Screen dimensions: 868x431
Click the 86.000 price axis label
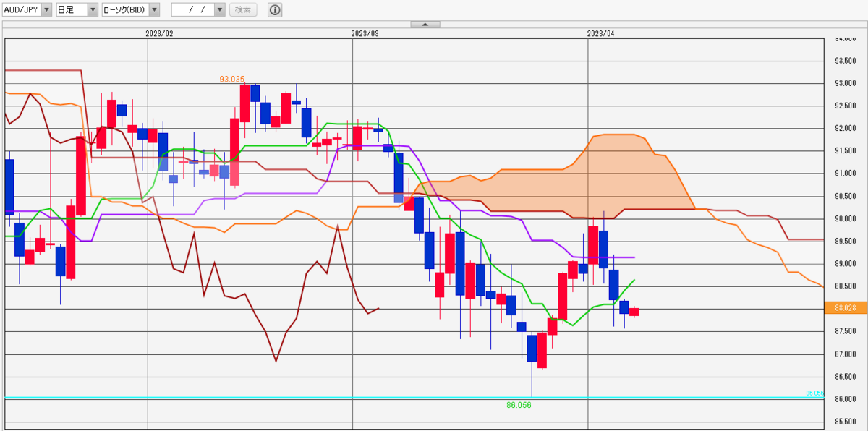pos(846,399)
